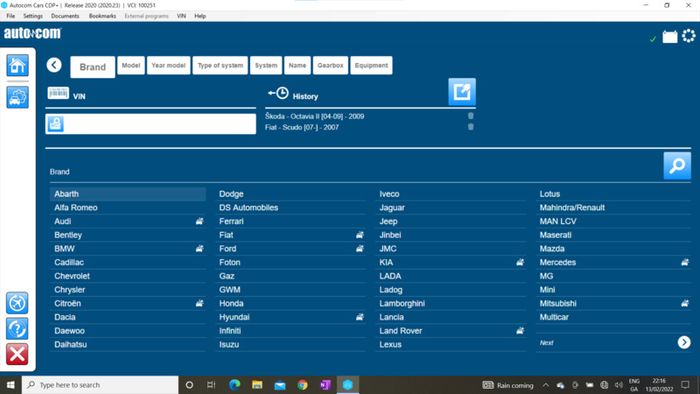Open Chrome from the Windows taskbar
The width and height of the screenshot is (700, 394).
[302, 385]
